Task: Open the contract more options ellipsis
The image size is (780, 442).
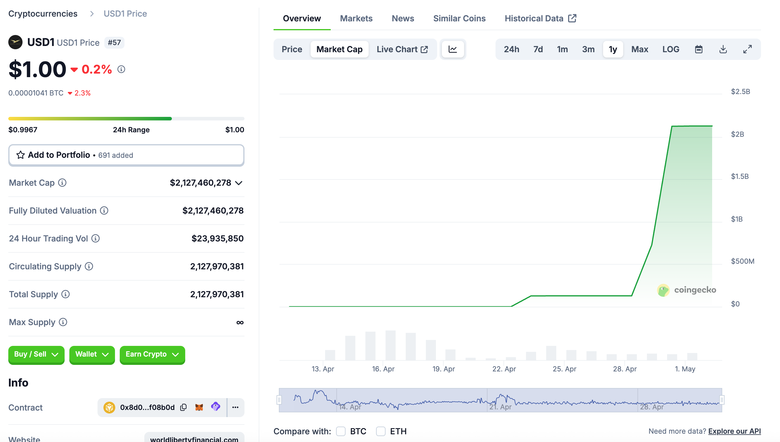Action: tap(235, 407)
